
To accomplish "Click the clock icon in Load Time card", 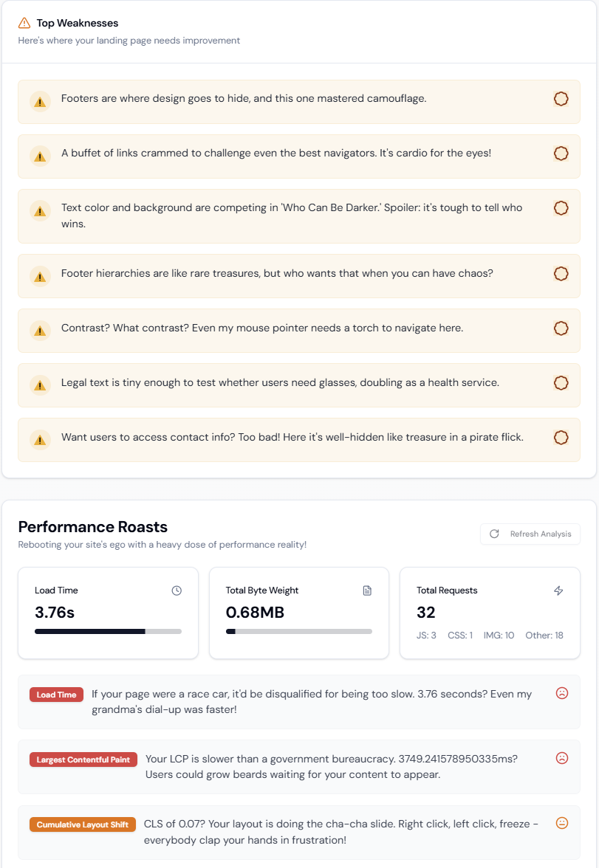I will [x=177, y=590].
